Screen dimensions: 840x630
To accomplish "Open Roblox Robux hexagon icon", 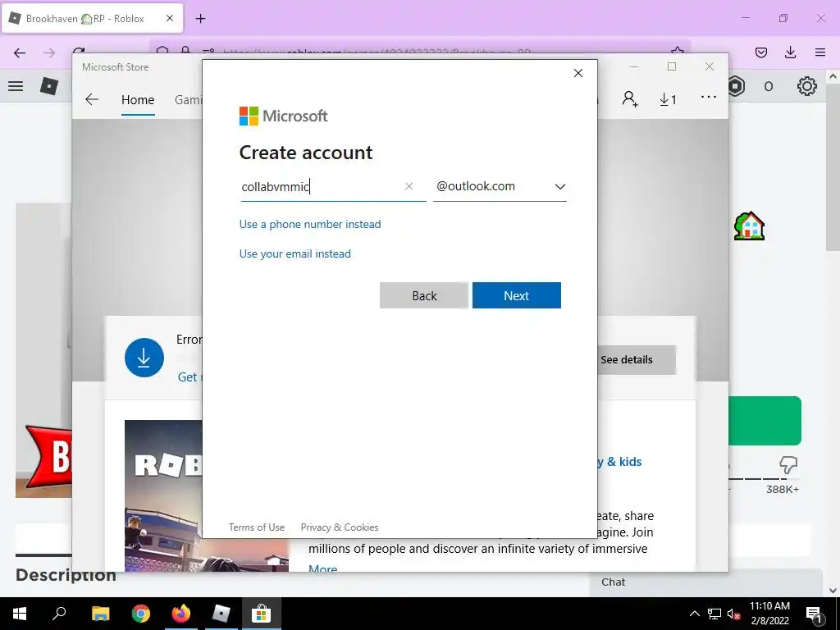I will (737, 86).
